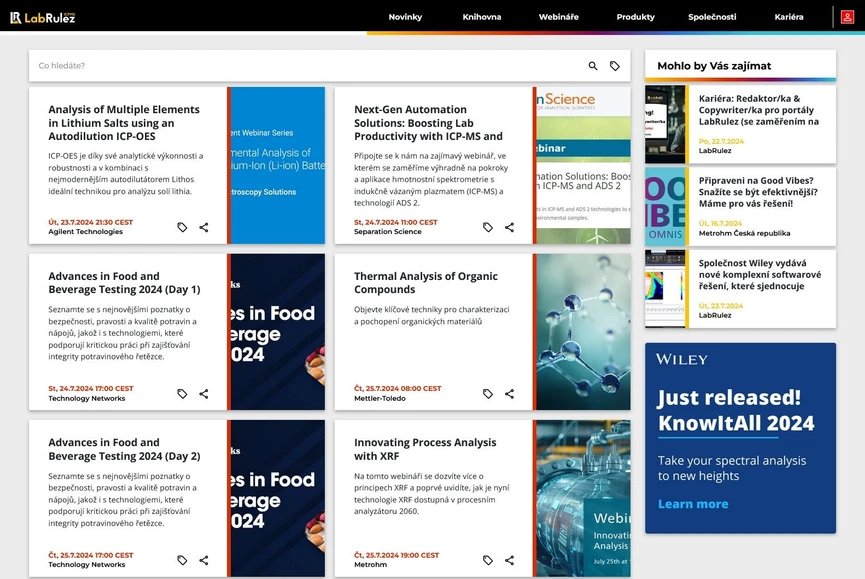Share the Lithium Salts ICP-OES webinar
This screenshot has width=865, height=579.
pyautogui.click(x=204, y=227)
